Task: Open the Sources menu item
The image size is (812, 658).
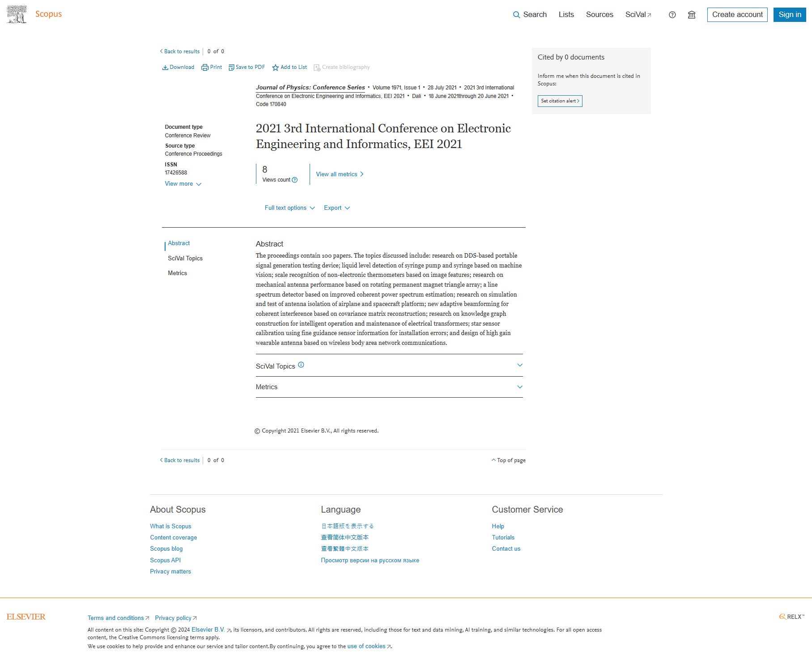Action: (599, 15)
